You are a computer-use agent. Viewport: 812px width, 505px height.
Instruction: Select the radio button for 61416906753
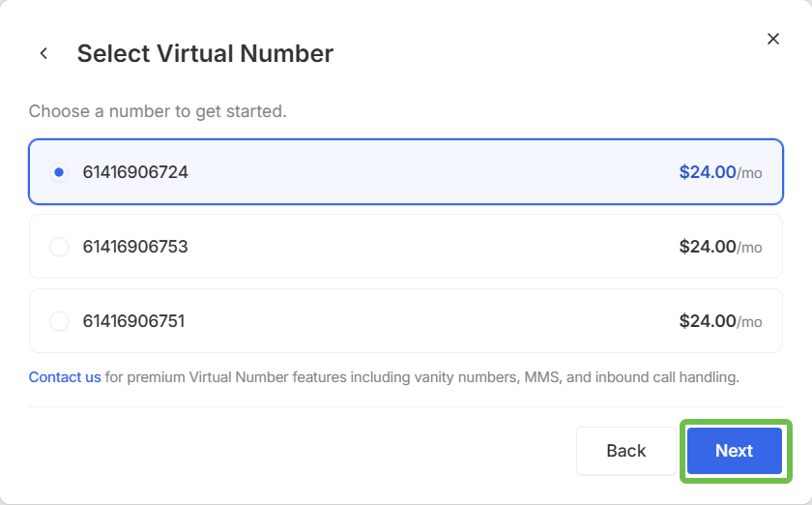(x=59, y=247)
